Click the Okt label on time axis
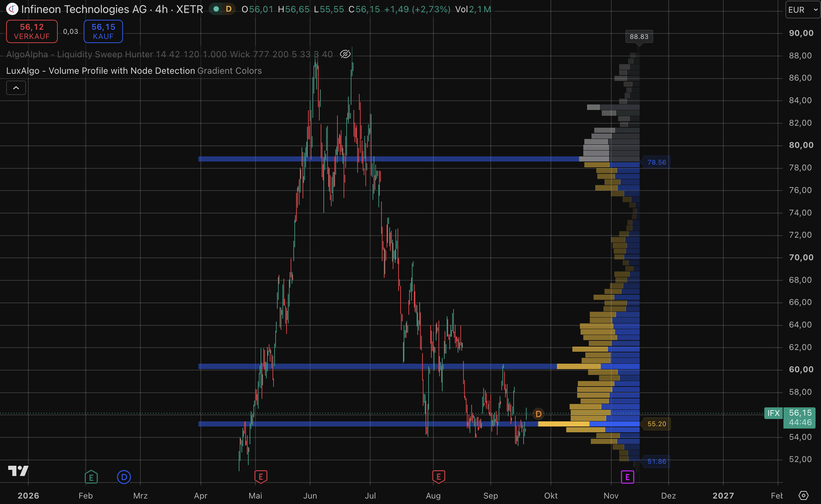This screenshot has width=821, height=504. (x=551, y=496)
